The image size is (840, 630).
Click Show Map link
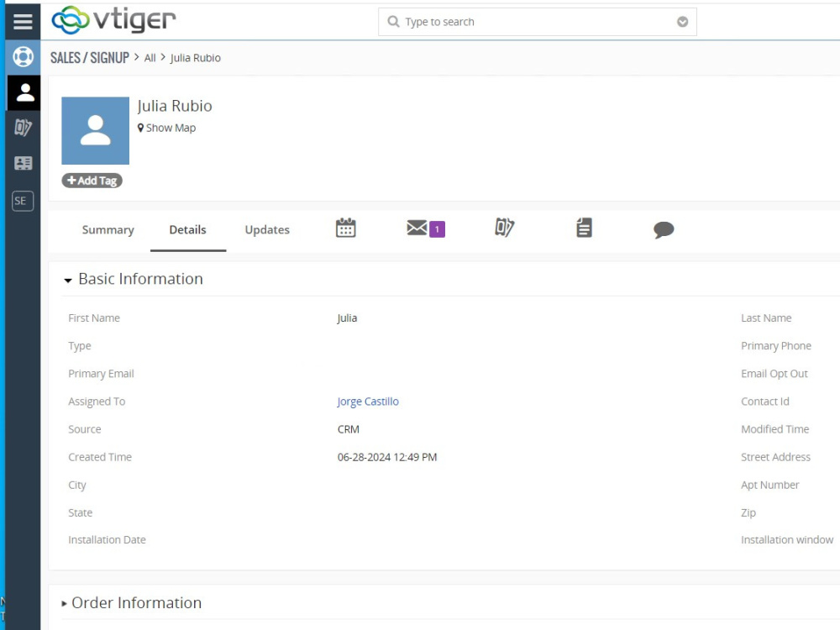[x=171, y=128]
